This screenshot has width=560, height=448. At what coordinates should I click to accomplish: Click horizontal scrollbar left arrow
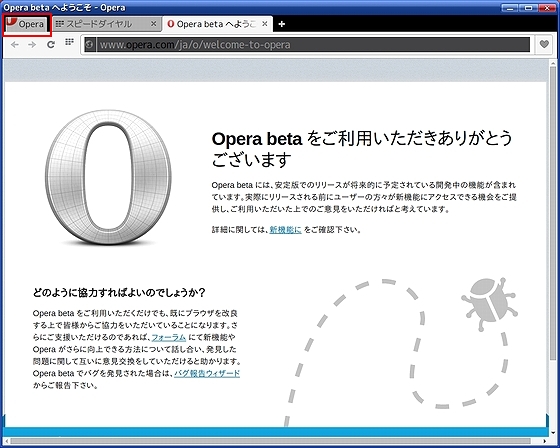click(7, 442)
